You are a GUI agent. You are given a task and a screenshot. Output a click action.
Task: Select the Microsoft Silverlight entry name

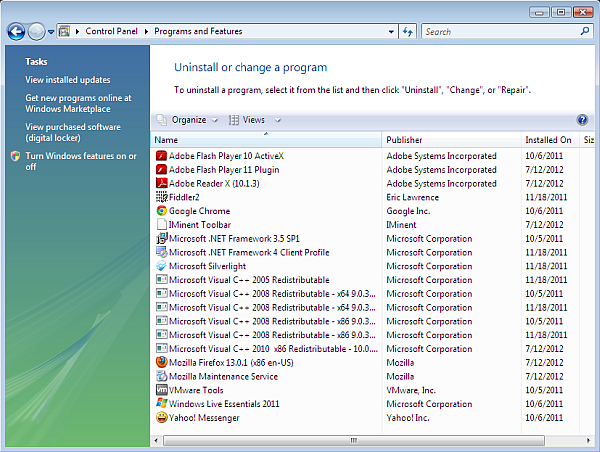pos(207,266)
